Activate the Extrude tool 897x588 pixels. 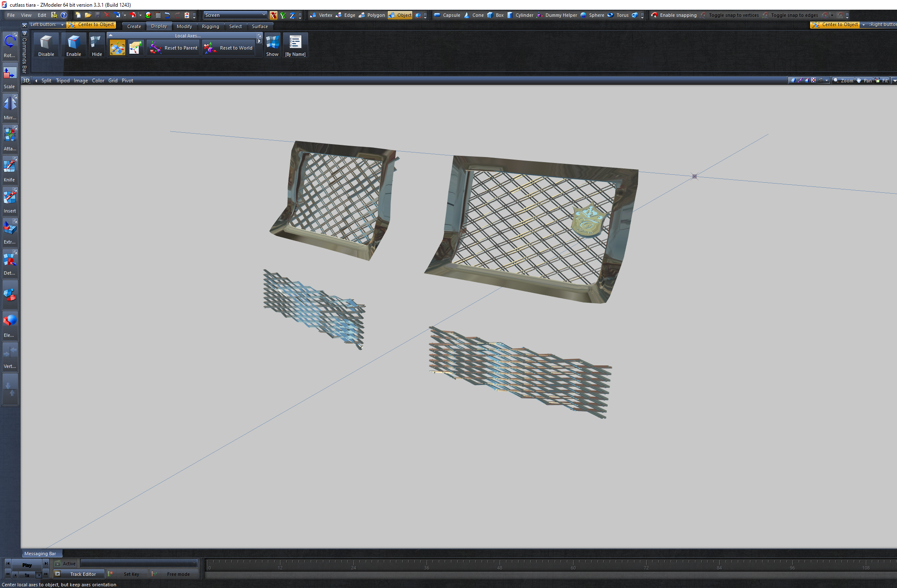[10, 232]
